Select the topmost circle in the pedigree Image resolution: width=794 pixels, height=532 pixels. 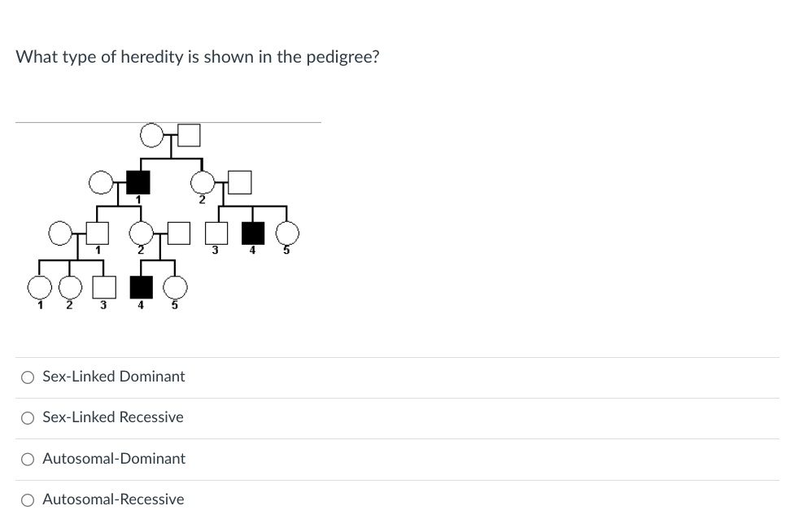[x=152, y=136]
